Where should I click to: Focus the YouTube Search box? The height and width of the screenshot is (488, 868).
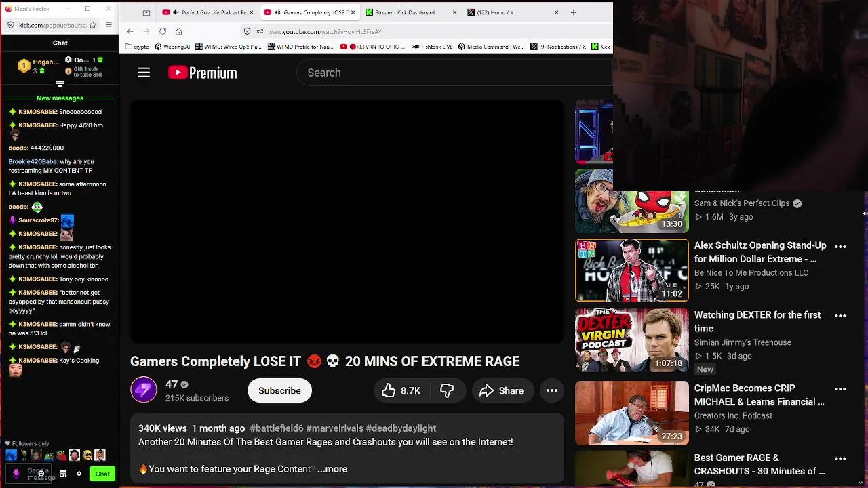[454, 73]
